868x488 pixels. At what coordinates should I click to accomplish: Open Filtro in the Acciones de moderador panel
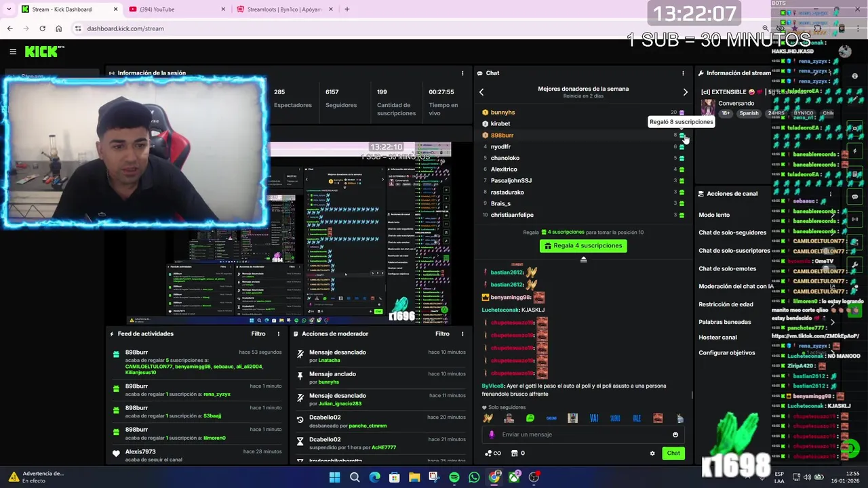click(442, 333)
